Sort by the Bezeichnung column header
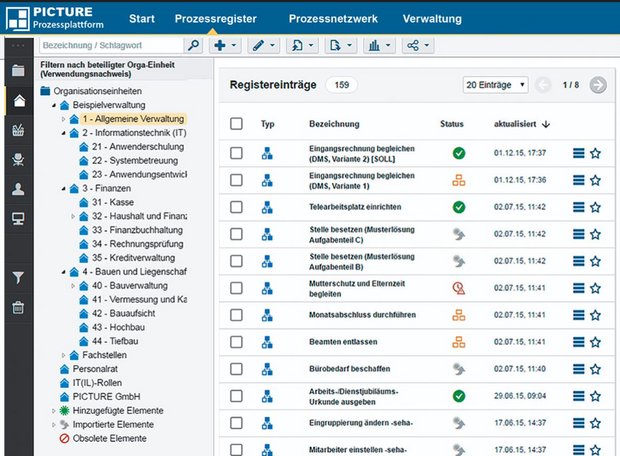The width and height of the screenshot is (620, 456). pyautogui.click(x=334, y=124)
